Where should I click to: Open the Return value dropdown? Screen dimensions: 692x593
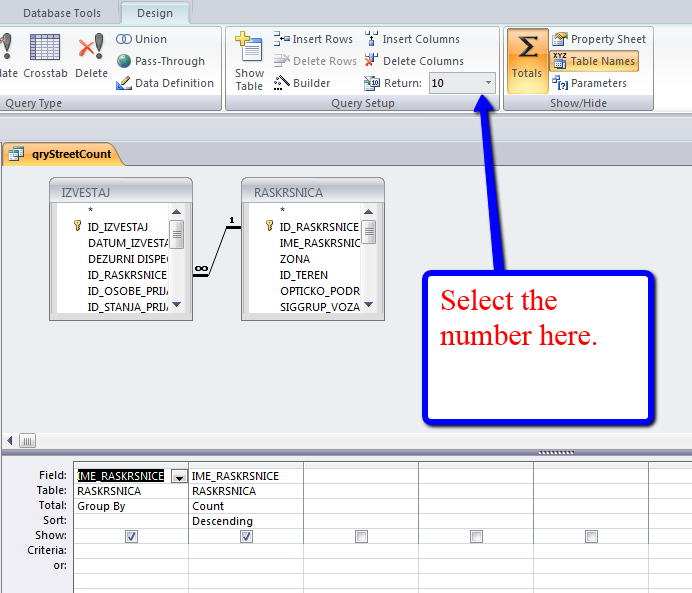pyautogui.click(x=488, y=83)
